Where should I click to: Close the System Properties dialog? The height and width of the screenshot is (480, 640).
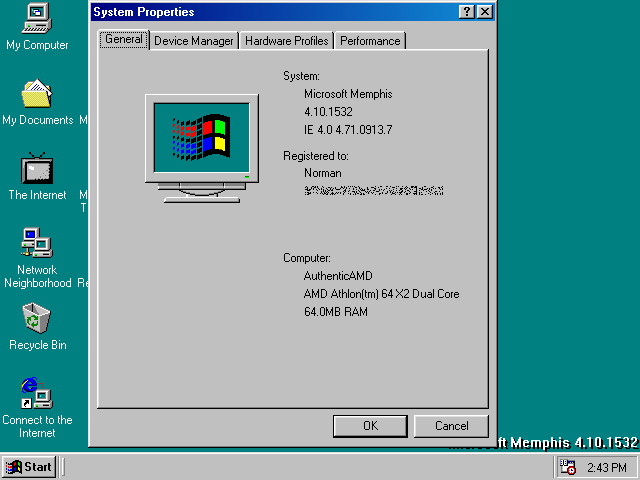click(485, 12)
